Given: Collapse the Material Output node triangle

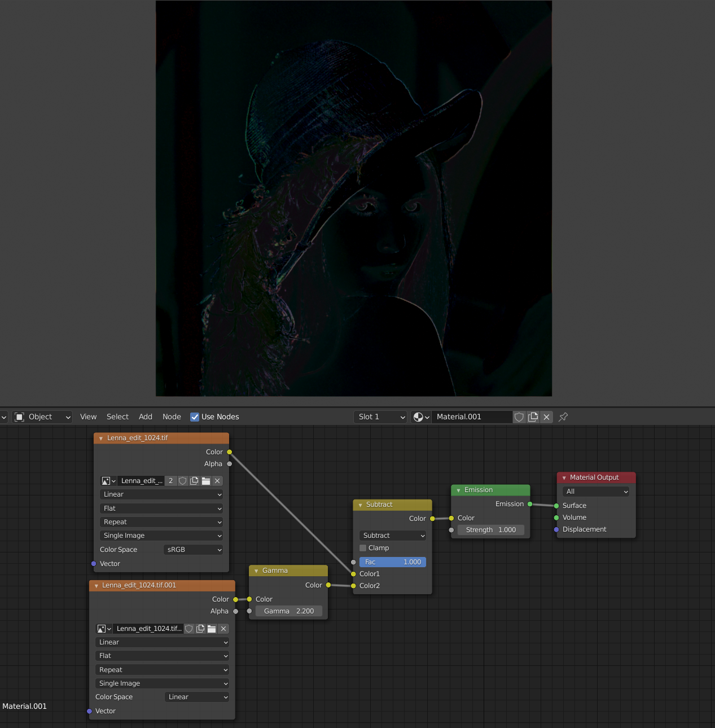Looking at the screenshot, I should point(564,478).
